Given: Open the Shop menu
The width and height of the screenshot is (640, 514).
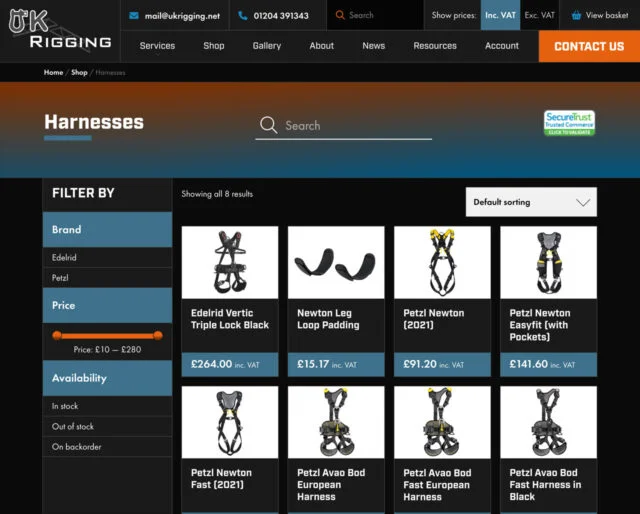Looking at the screenshot, I should point(214,46).
